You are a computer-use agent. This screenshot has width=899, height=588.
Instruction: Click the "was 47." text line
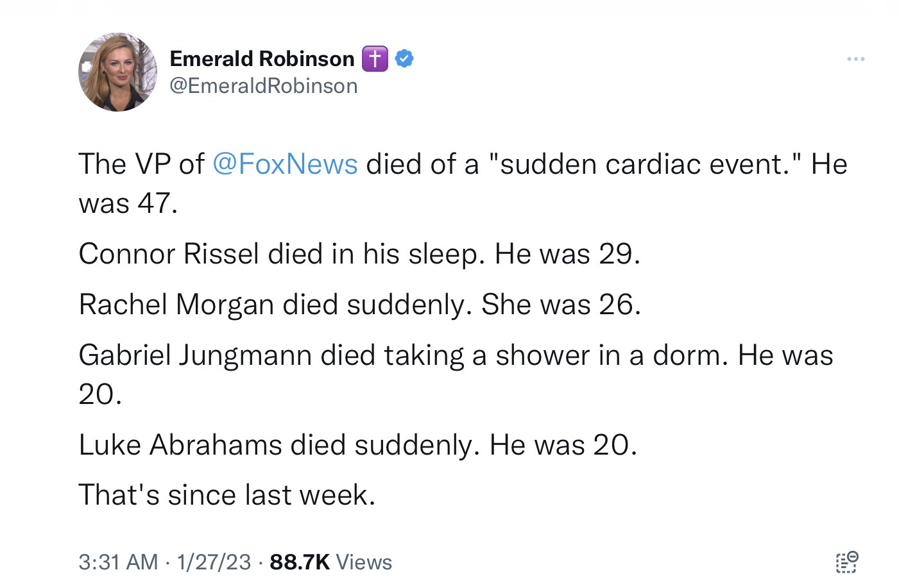128,203
